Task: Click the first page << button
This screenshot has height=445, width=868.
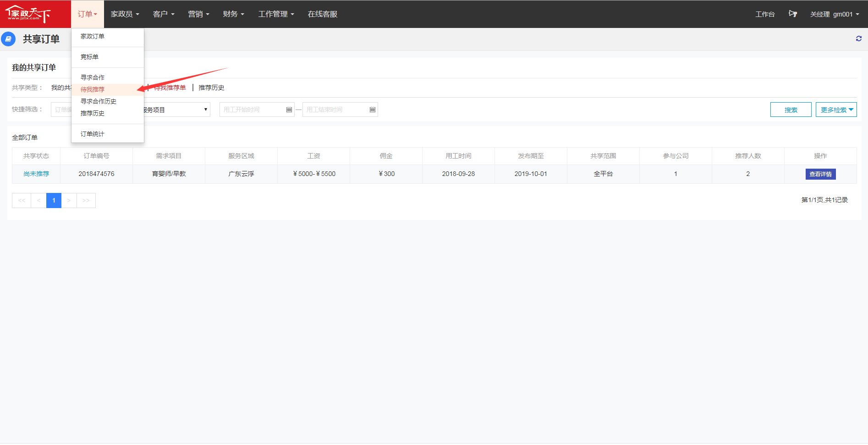Action: click(x=22, y=200)
